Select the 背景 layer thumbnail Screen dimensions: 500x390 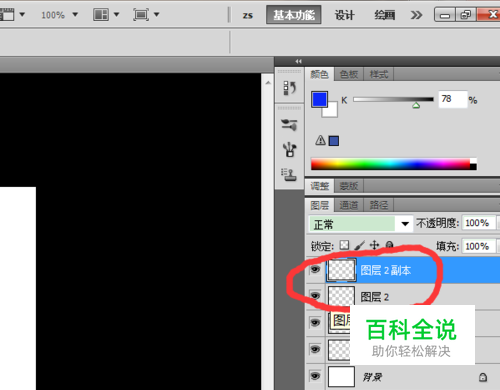[x=341, y=376]
